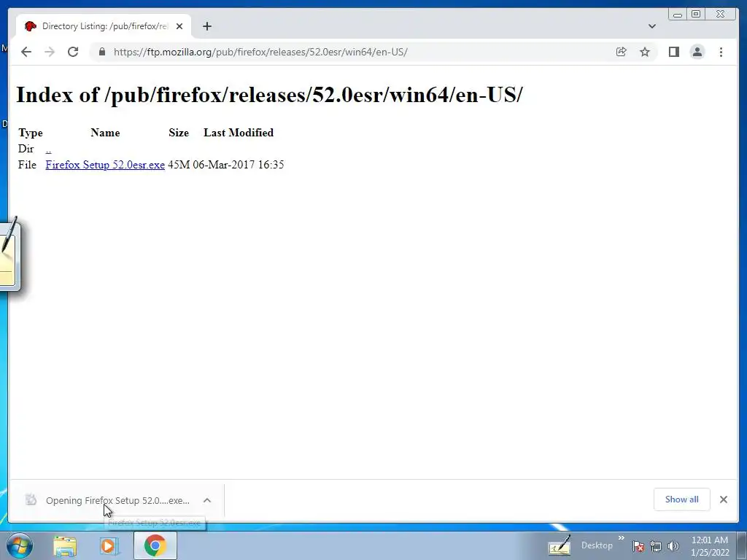
Task: Click the taskbar clock showing 12:01 AM
Action: 710,546
